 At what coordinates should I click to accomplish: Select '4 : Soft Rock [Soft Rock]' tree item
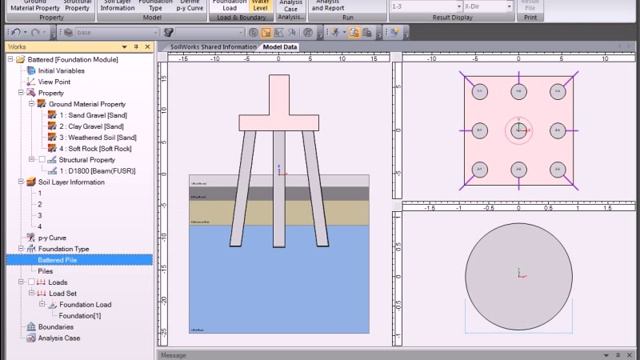[x=96, y=149]
